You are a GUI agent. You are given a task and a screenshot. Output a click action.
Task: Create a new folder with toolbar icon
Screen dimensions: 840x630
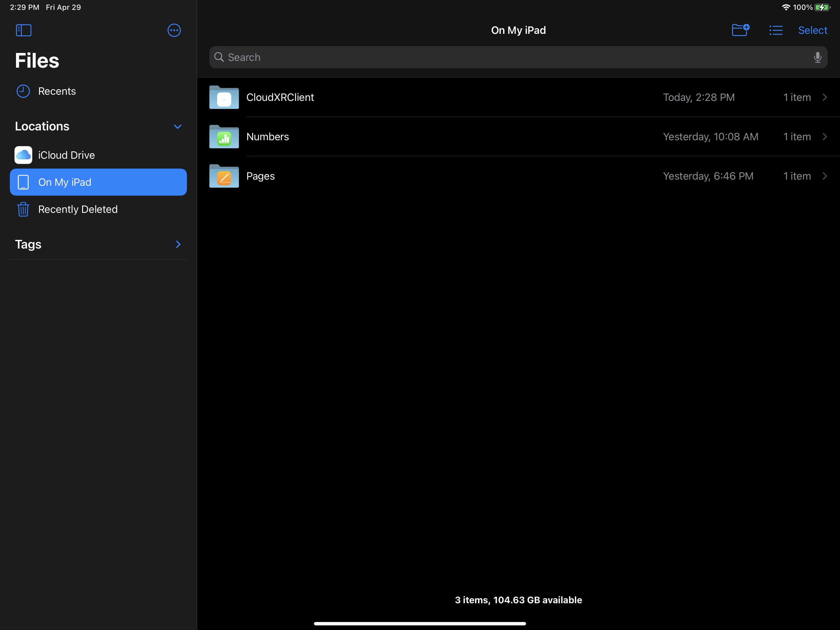[740, 30]
